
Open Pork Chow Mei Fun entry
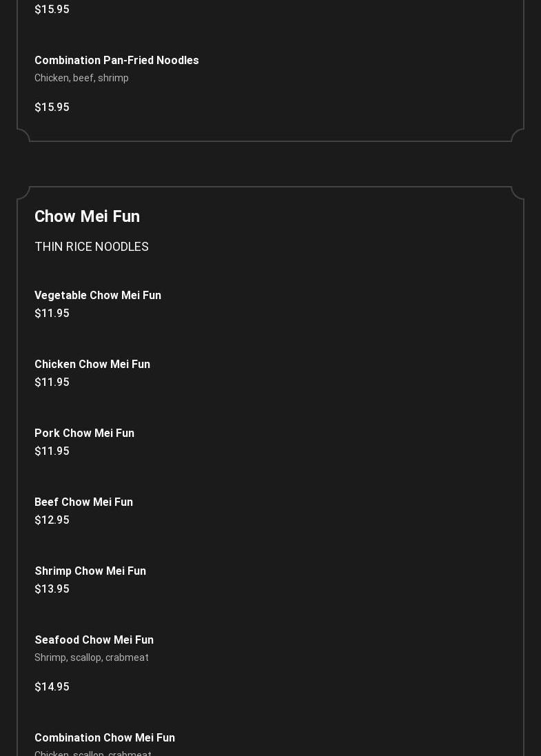pos(84,433)
